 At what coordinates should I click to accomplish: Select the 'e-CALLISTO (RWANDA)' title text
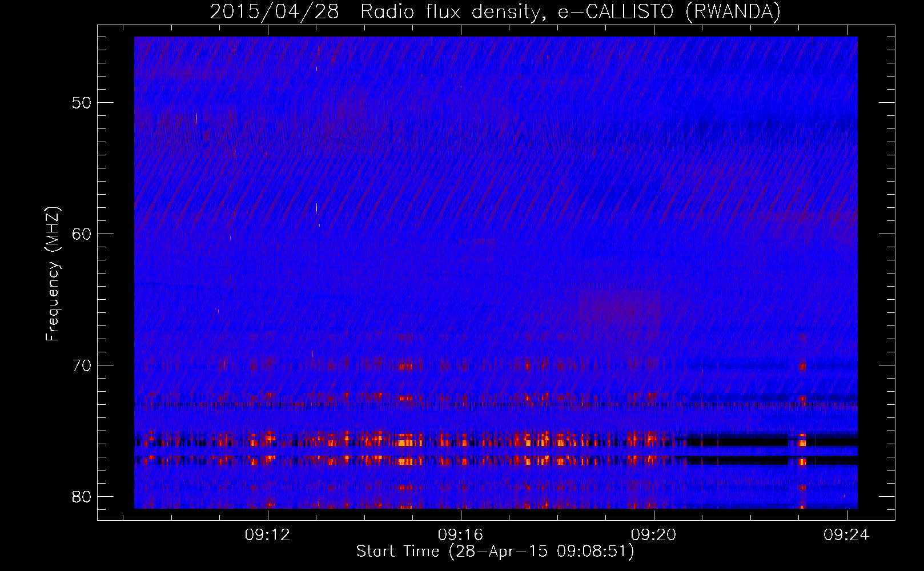point(669,11)
